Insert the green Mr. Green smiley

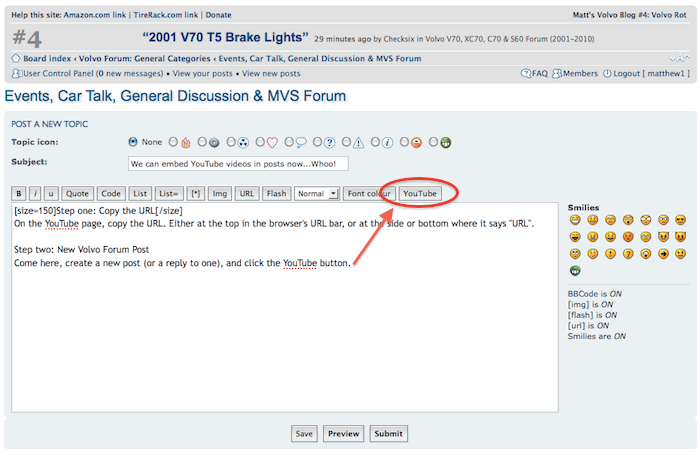click(x=574, y=271)
